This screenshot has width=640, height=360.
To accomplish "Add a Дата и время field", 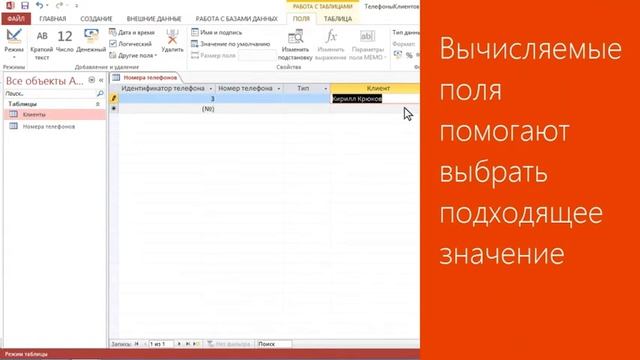I will point(132,32).
